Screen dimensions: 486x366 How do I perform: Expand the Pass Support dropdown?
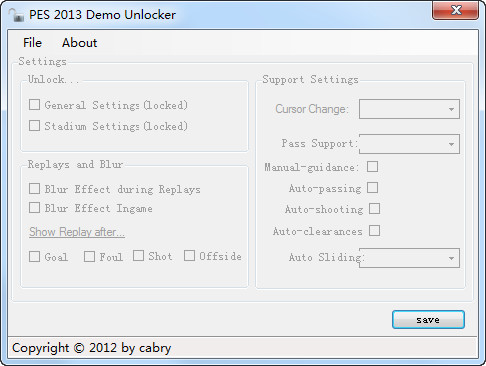coord(409,144)
